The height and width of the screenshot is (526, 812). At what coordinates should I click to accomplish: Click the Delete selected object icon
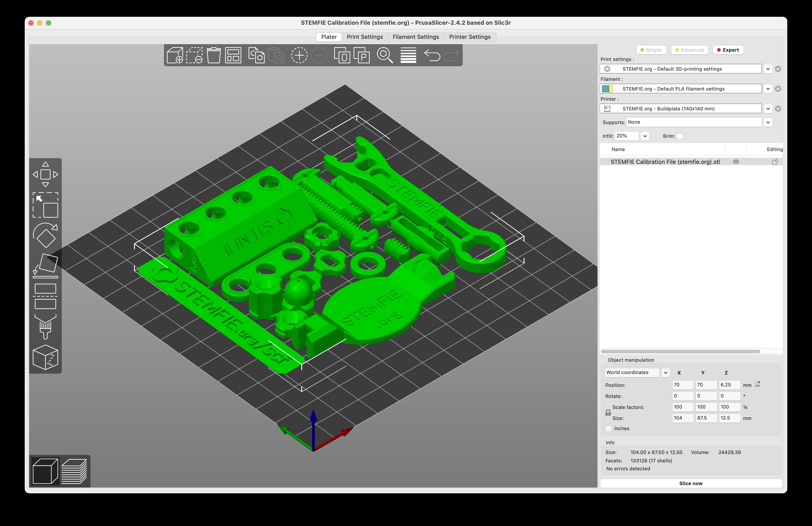click(x=194, y=55)
